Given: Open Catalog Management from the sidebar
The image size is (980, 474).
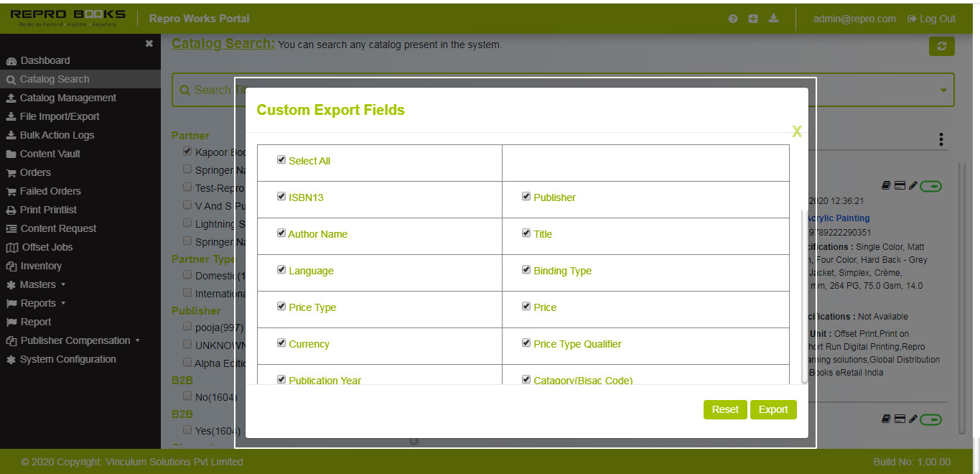Looking at the screenshot, I should [67, 98].
